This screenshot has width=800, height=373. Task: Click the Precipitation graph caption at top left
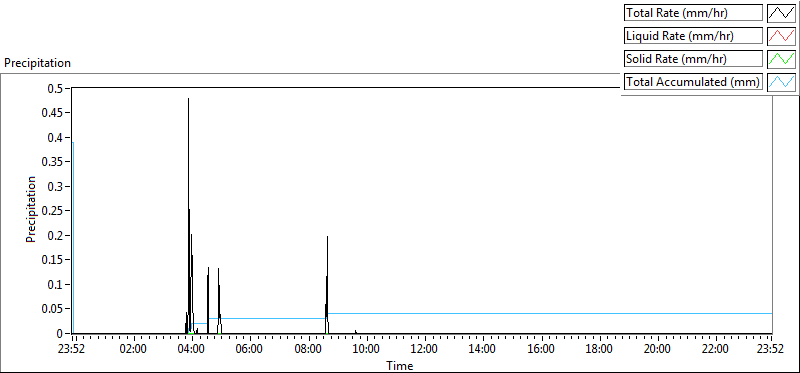click(37, 63)
